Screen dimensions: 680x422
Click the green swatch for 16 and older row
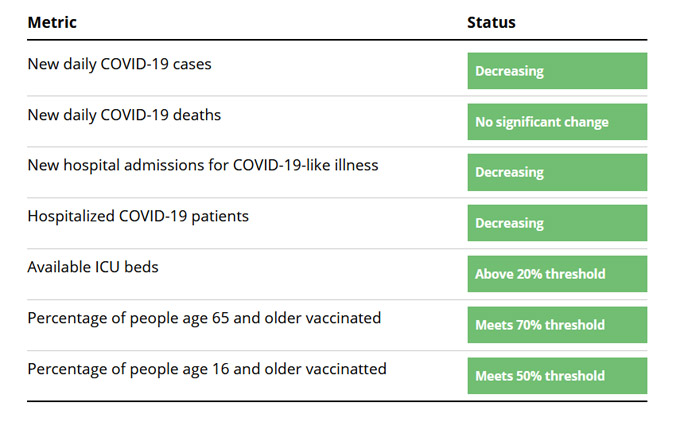557,376
